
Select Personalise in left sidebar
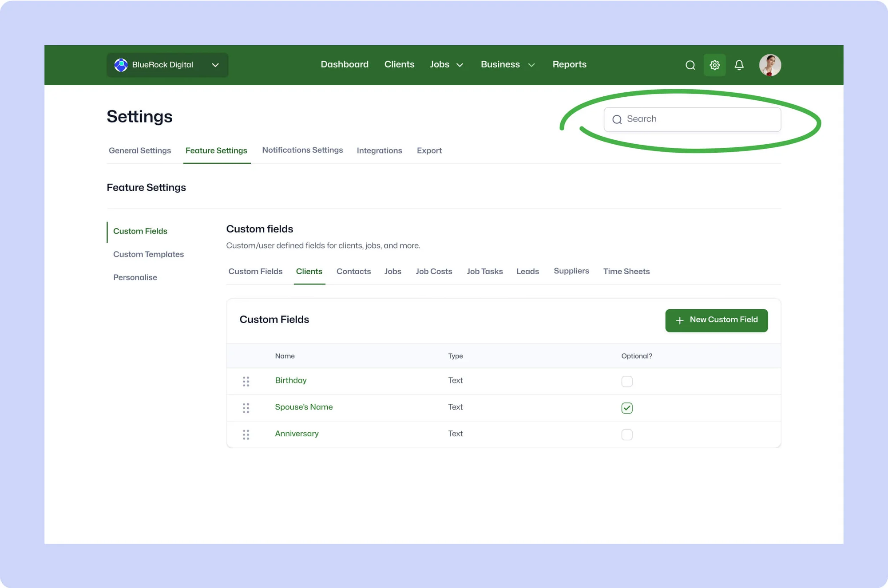click(x=135, y=277)
